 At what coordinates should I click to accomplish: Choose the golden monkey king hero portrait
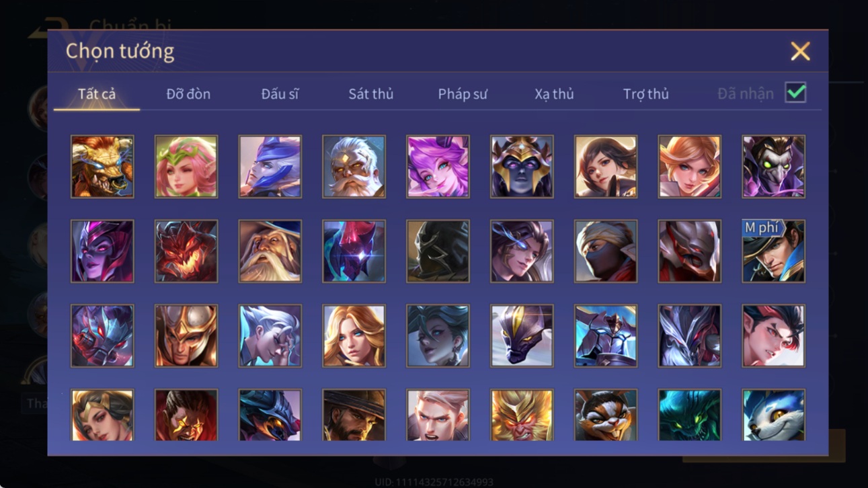522,415
